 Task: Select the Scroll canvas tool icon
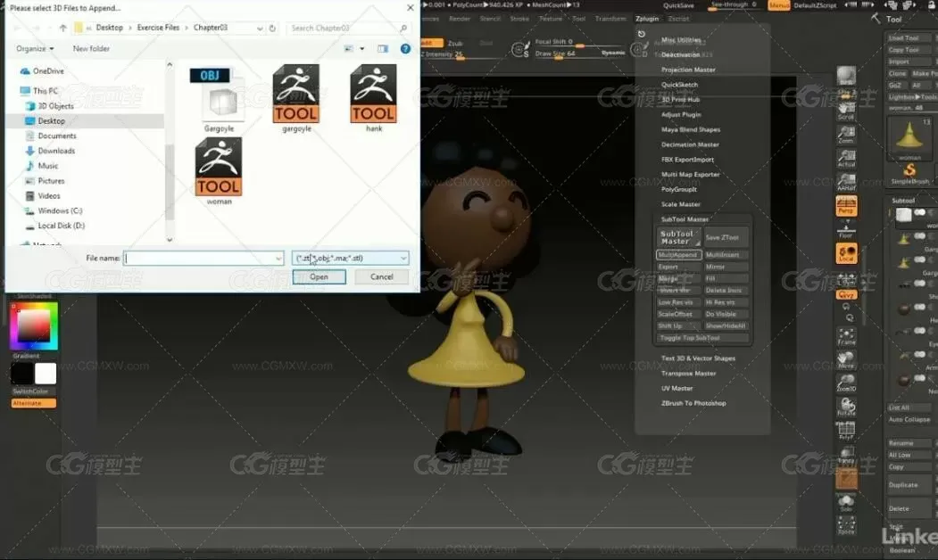click(846, 110)
